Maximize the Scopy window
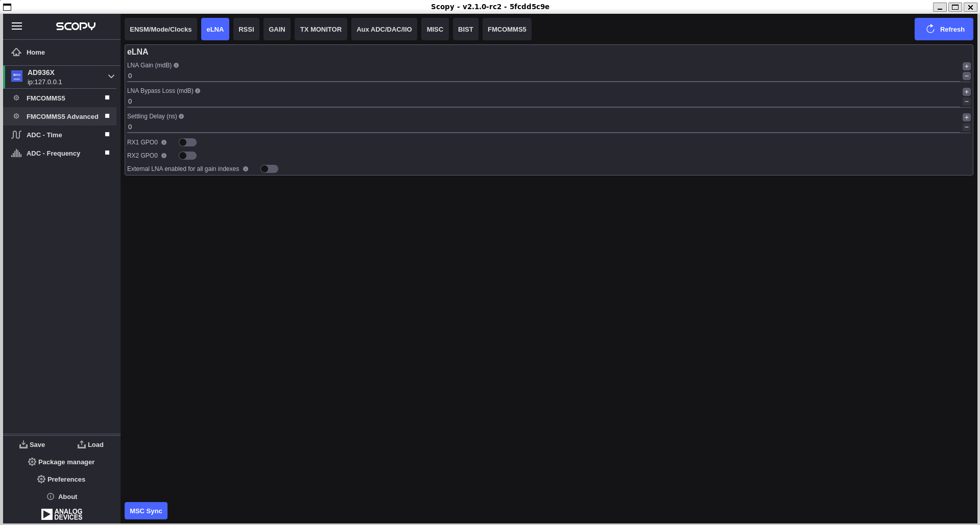980x525 pixels. pyautogui.click(x=955, y=7)
